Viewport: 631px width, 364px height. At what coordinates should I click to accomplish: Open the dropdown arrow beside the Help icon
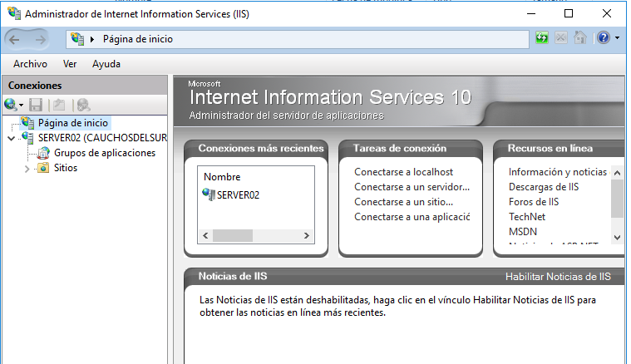pos(618,37)
